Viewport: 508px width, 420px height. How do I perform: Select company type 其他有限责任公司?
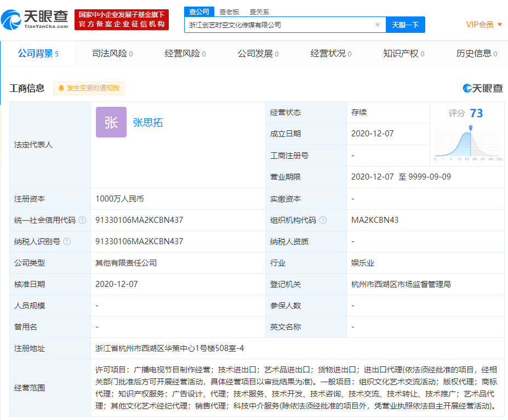click(126, 263)
